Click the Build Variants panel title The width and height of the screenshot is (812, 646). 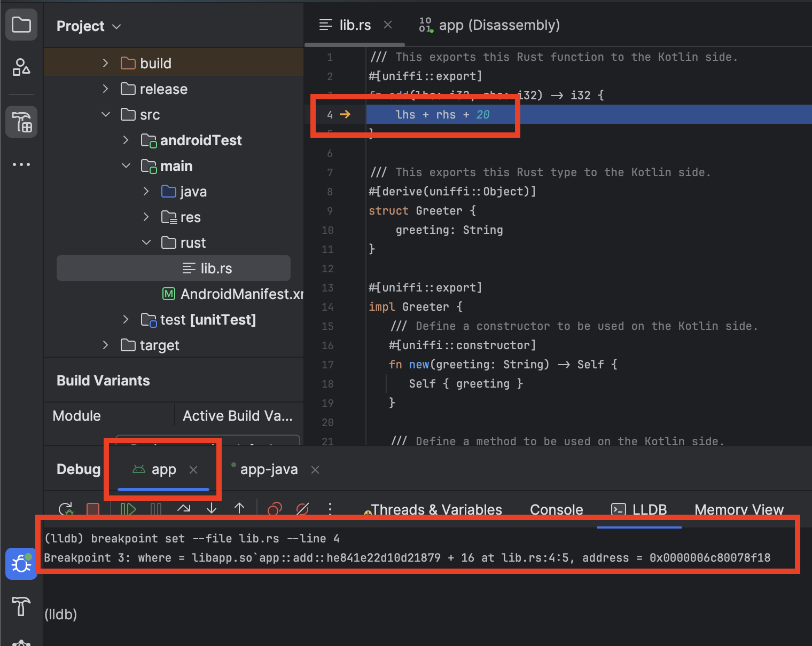click(103, 381)
